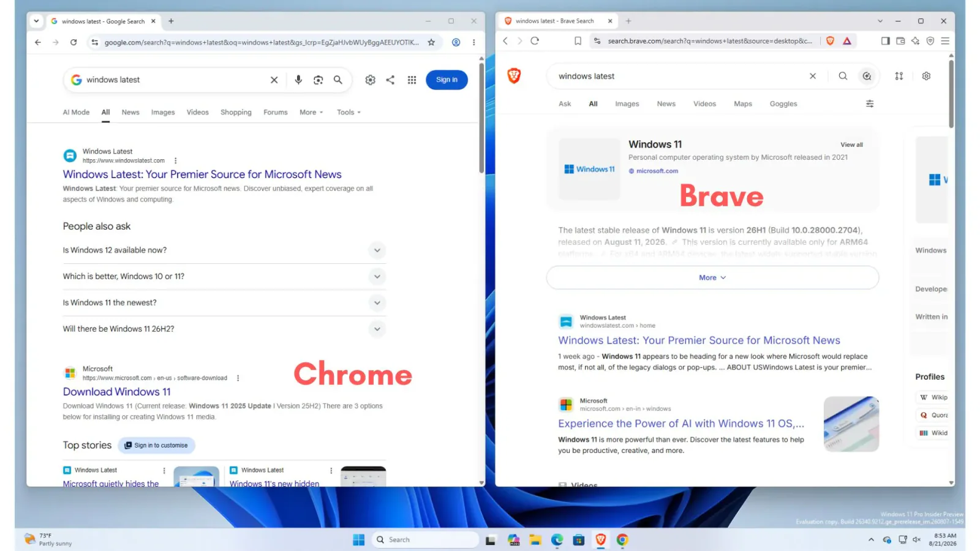Open 'Download Windows 11' Google result

[116, 392]
